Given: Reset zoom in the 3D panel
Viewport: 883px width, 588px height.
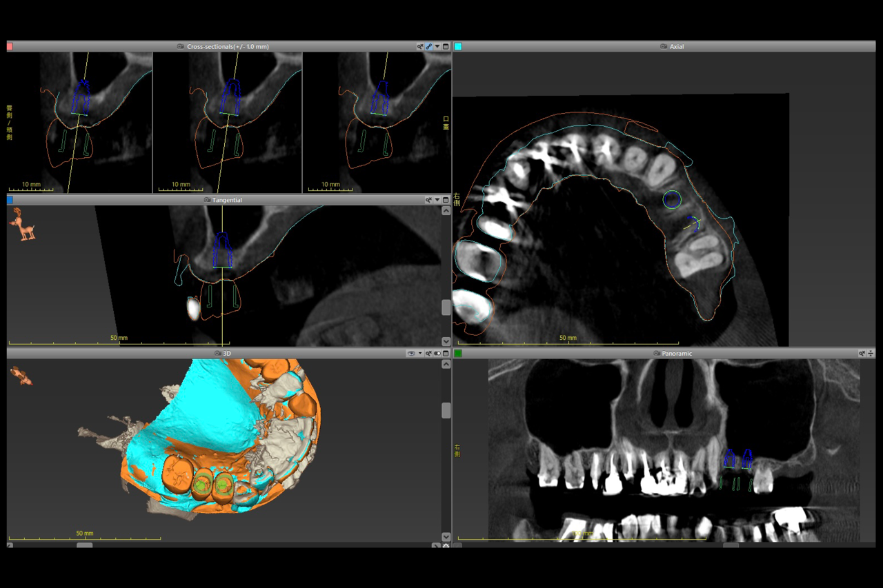Looking at the screenshot, I should [428, 354].
